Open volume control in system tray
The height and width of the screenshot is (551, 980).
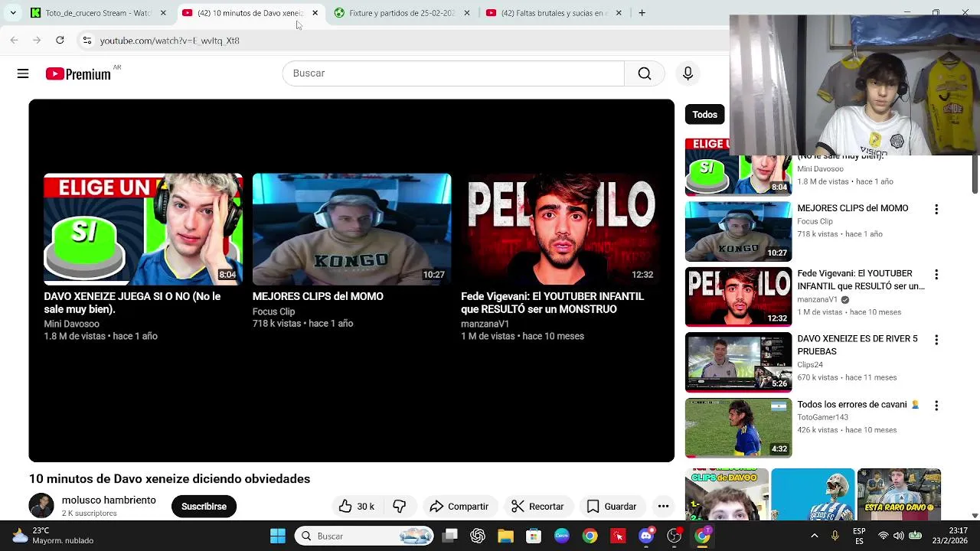(898, 536)
